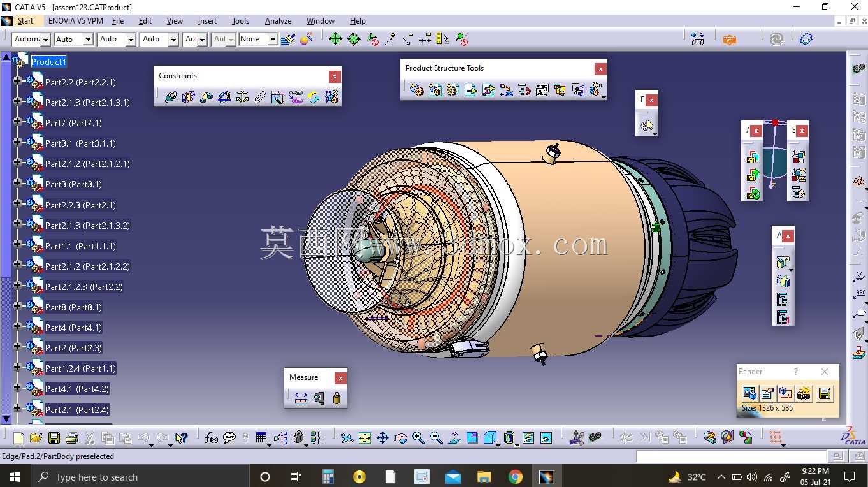
Task: Open the View mode cube dropdown arrow
Action: 497,444
